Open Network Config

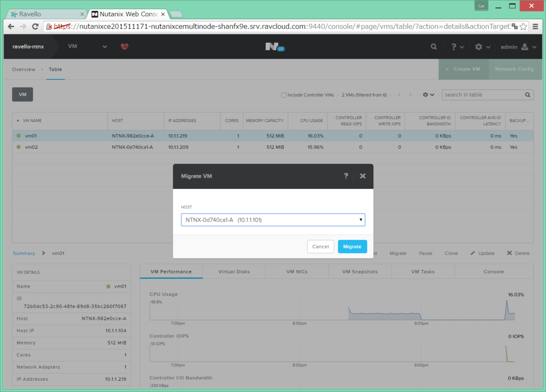(x=515, y=69)
